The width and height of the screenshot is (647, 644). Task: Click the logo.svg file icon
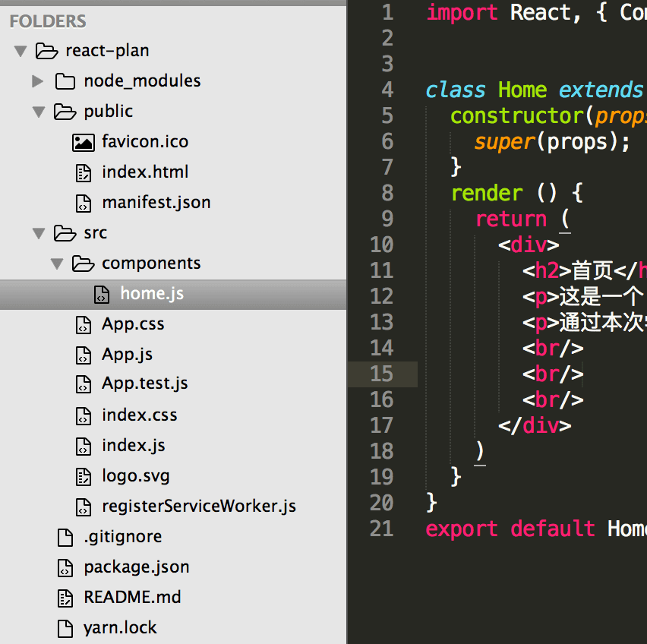tap(83, 475)
